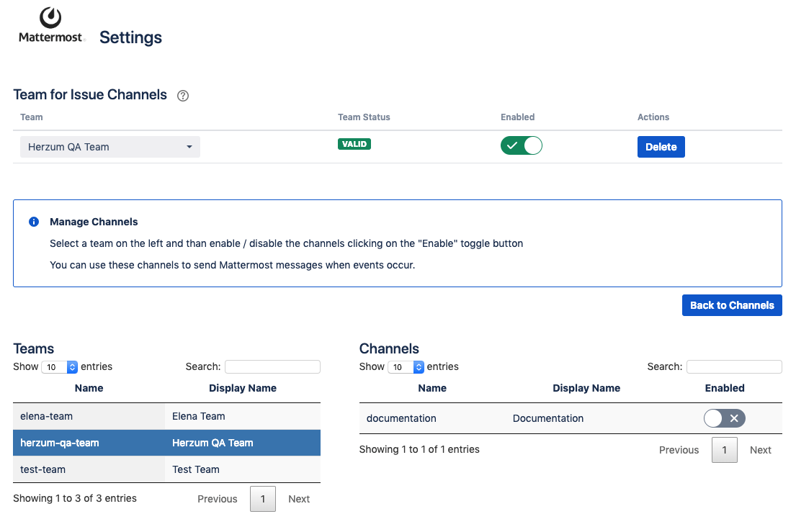Click Back to Channels button

tap(731, 305)
